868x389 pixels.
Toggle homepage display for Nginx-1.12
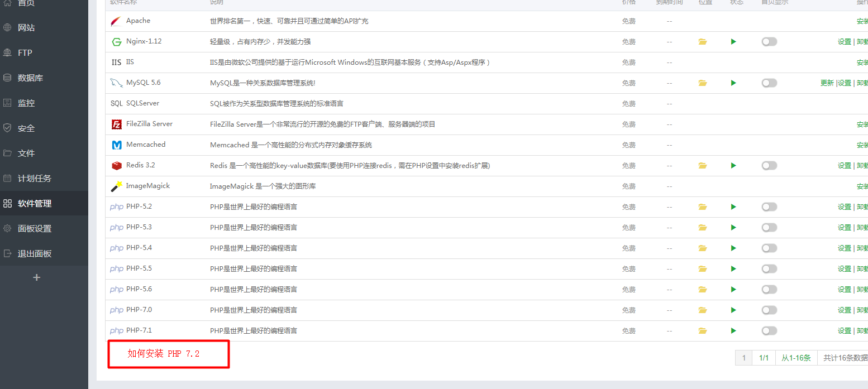tap(769, 42)
